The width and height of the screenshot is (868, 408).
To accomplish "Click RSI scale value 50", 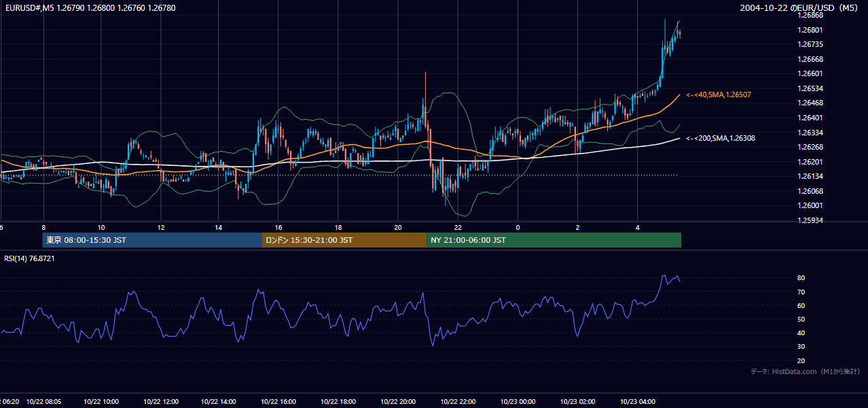I will [x=801, y=319].
